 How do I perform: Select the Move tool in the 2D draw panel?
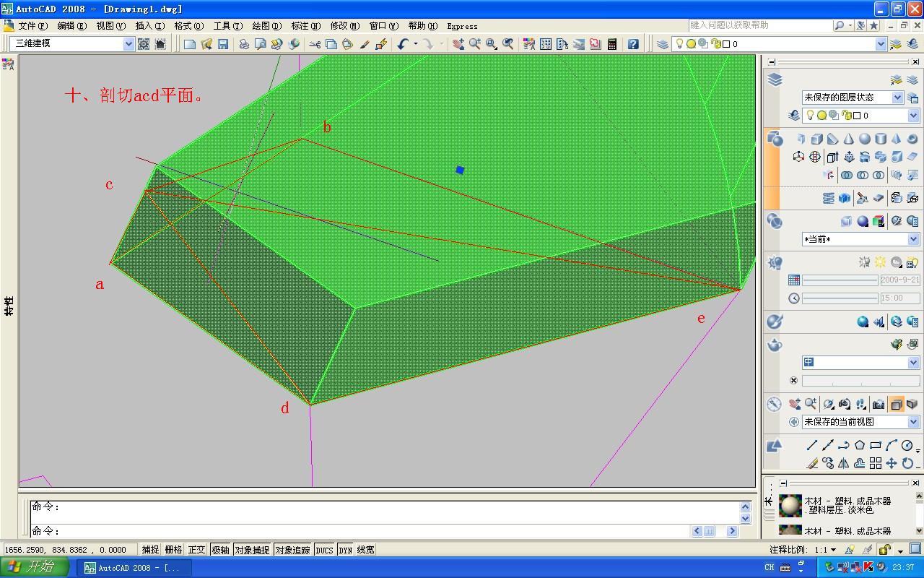[892, 463]
